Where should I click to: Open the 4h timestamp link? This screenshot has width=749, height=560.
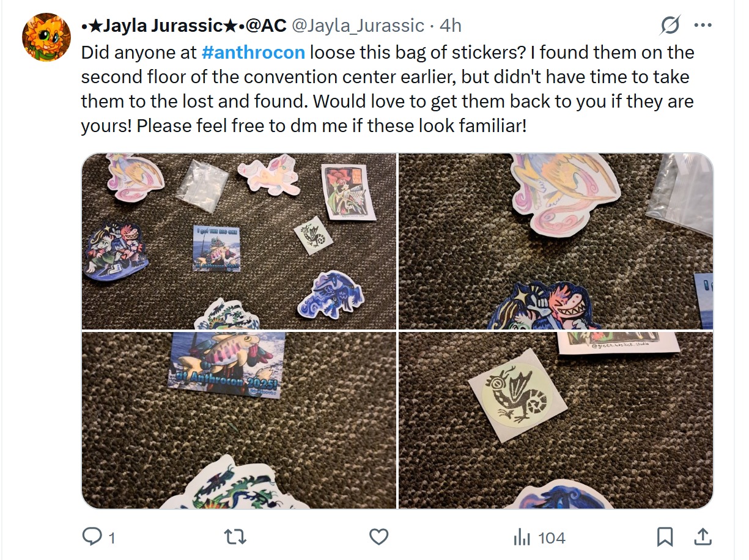pyautogui.click(x=451, y=26)
